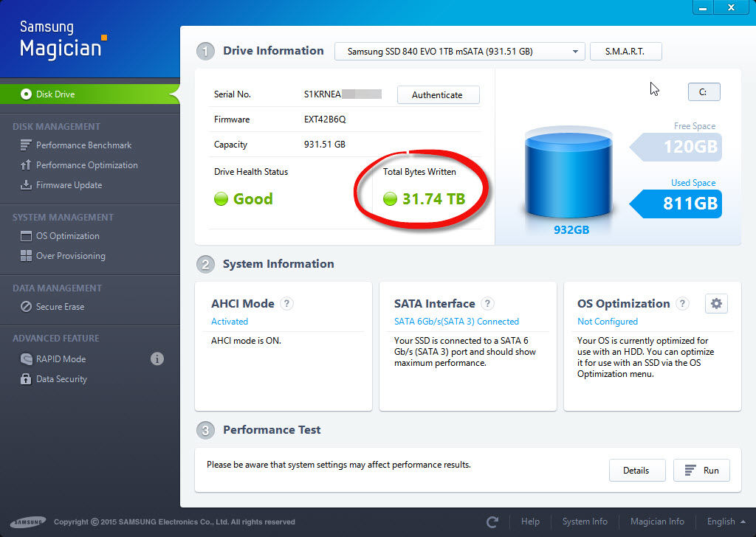
Task: Click SATA 6Gb/s(SATA 3) Connected status
Action: 456,321
